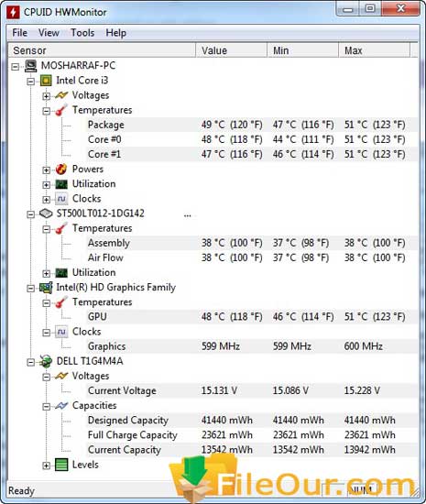The image size is (426, 504).
Task: Open the File menu
Action: [x=19, y=33]
